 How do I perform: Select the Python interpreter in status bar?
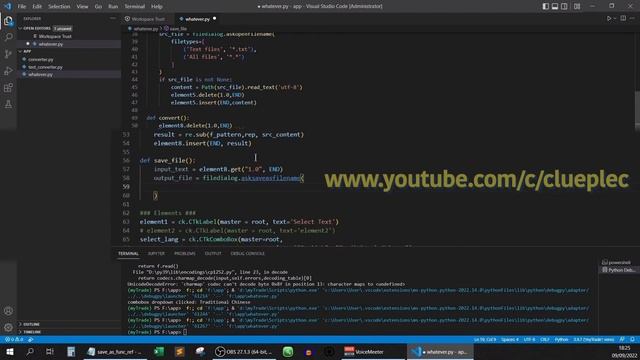coord(593,340)
